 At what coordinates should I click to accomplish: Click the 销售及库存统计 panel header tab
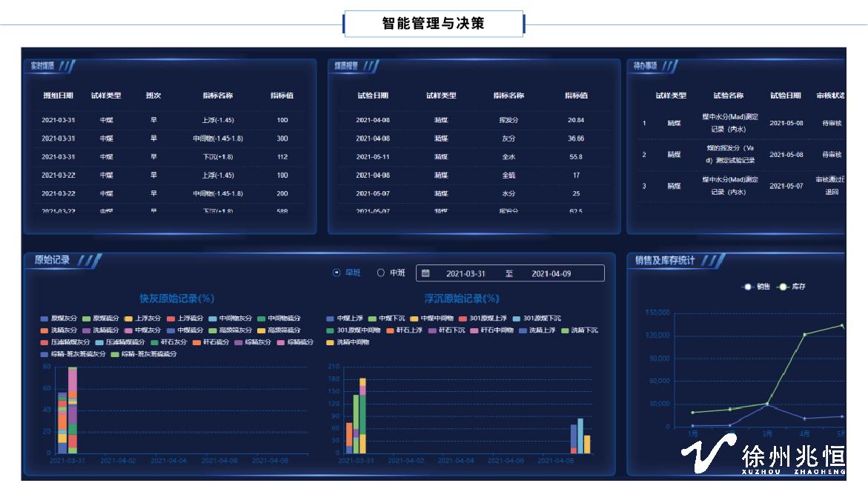pyautogui.click(x=664, y=260)
